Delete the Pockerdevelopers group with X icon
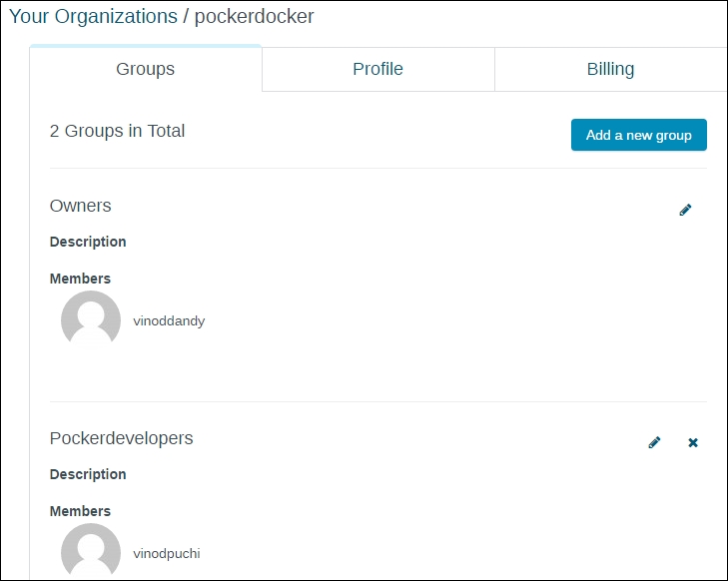The image size is (728, 581). coord(693,442)
